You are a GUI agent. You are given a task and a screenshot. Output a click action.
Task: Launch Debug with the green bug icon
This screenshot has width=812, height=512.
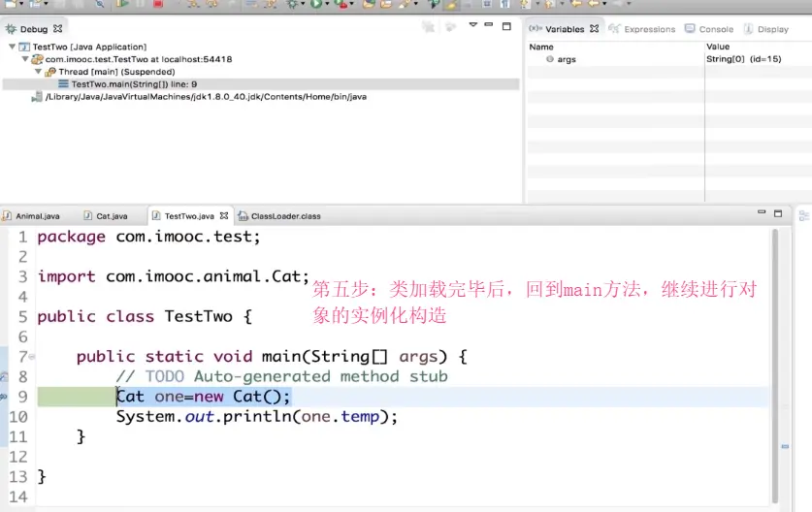coord(292,4)
